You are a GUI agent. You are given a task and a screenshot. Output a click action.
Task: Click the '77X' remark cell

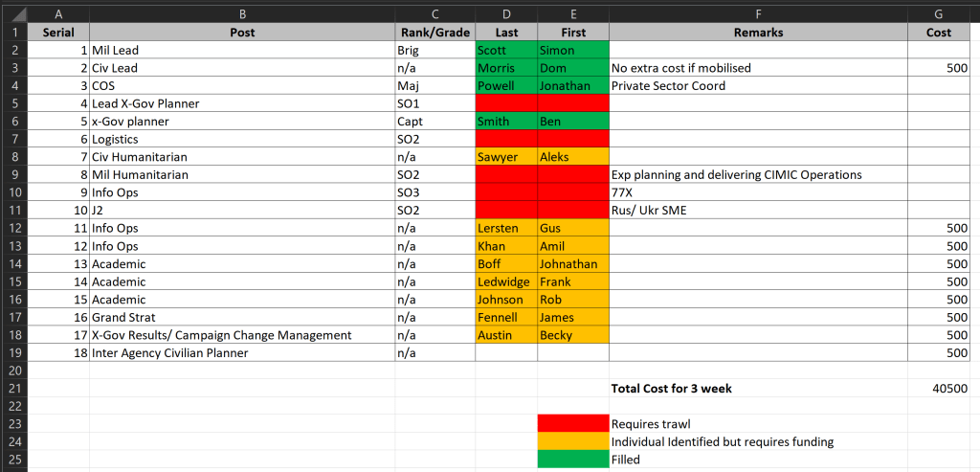coord(758,192)
